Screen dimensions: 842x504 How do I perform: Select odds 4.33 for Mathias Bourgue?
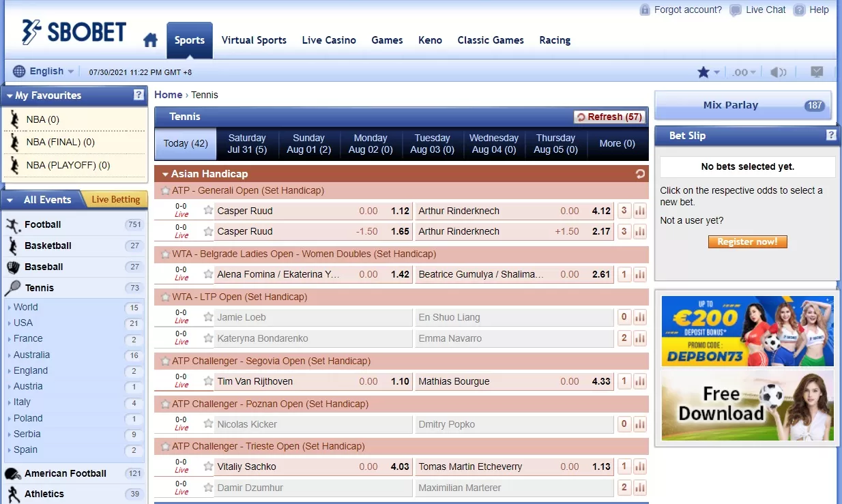tap(601, 381)
